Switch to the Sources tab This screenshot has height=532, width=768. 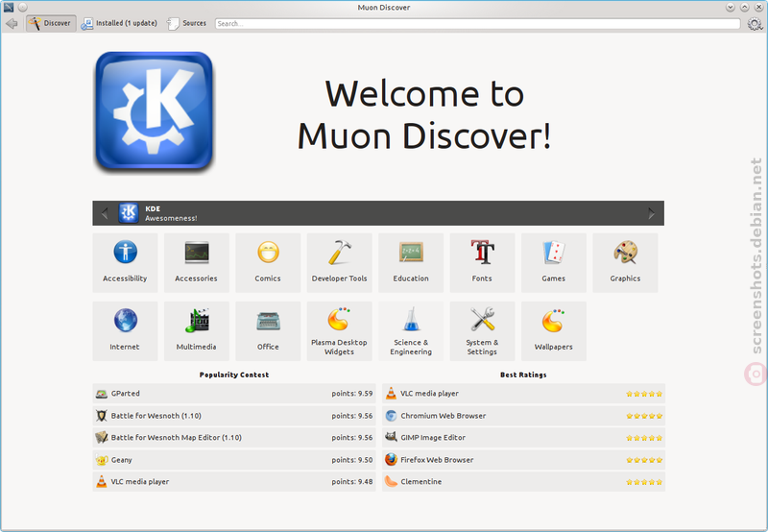187,23
